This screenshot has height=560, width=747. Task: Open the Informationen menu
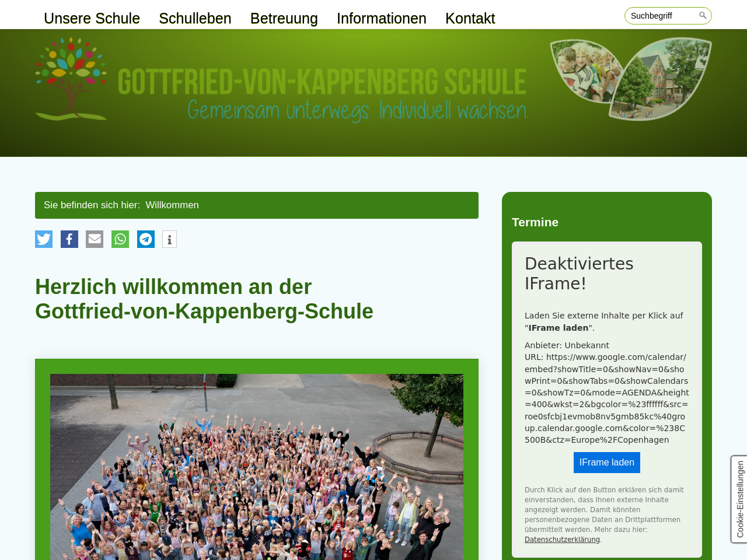381,19
